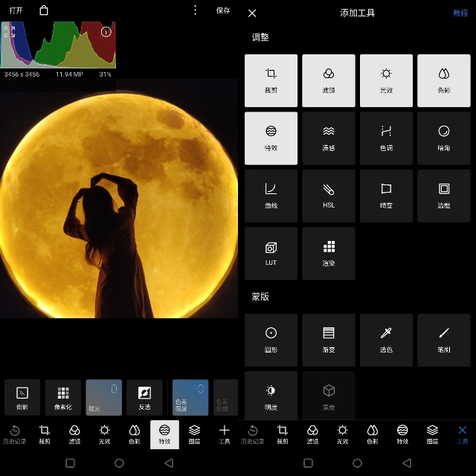The image size is (476, 476).
Task: Add the 渲染 render tool tile
Action: click(x=329, y=254)
